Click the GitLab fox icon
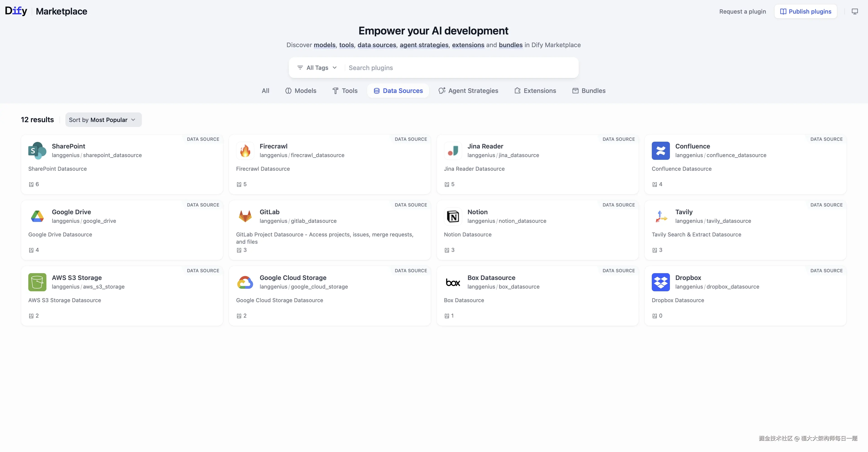Viewport: 868px width, 452px height. coord(245,216)
